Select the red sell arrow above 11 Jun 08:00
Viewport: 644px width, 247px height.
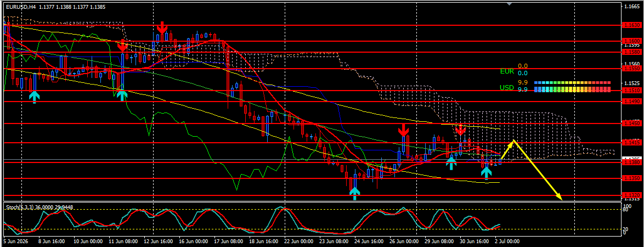(x=122, y=46)
